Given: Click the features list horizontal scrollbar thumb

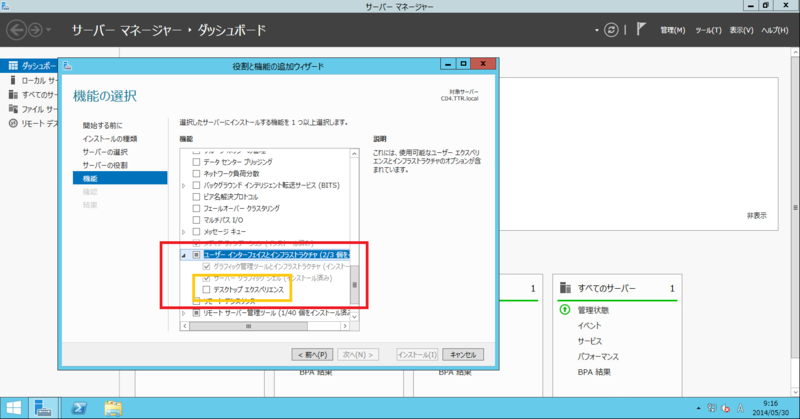Looking at the screenshot, I should pos(248,326).
